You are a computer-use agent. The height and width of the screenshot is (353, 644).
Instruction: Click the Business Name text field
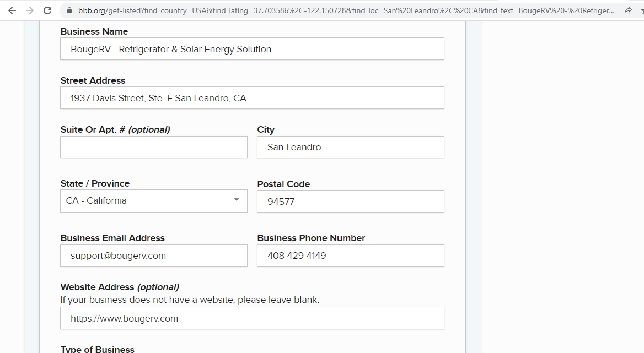pyautogui.click(x=252, y=49)
